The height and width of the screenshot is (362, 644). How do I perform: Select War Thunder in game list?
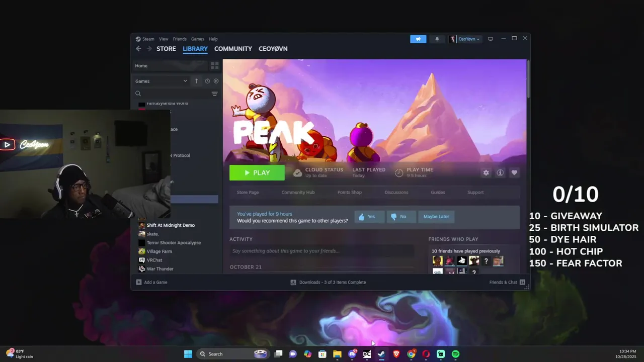(x=160, y=269)
